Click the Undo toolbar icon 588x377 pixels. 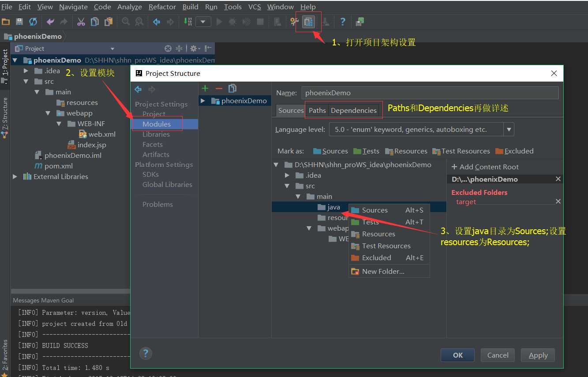point(50,22)
